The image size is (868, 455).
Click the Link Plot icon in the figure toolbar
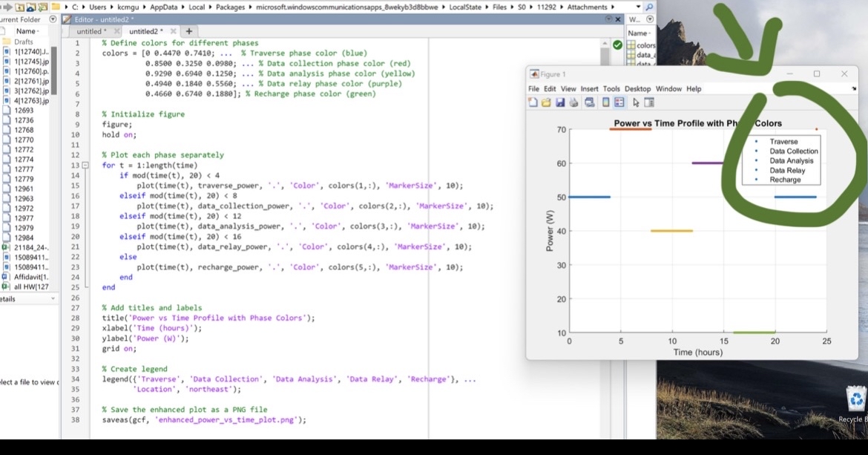click(x=590, y=103)
